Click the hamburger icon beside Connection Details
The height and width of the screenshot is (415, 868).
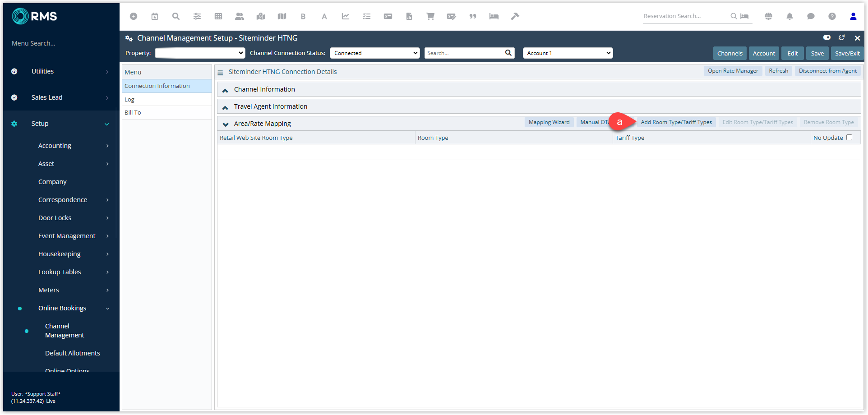click(220, 72)
